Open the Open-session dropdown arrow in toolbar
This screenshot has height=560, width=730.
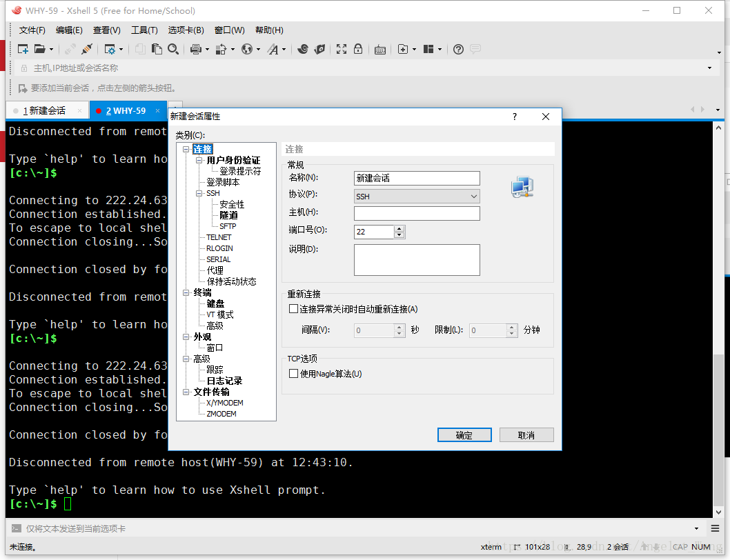pos(51,50)
